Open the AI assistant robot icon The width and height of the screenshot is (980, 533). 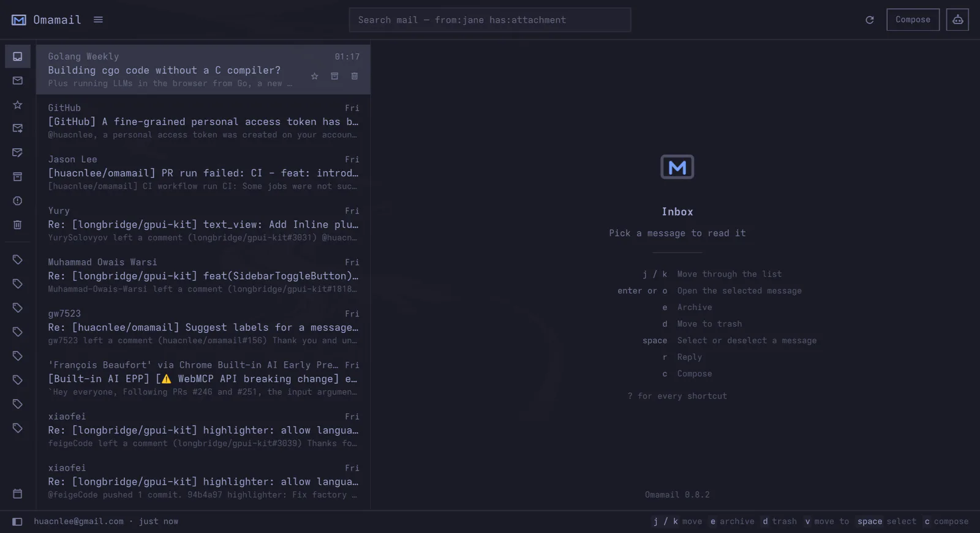957,20
